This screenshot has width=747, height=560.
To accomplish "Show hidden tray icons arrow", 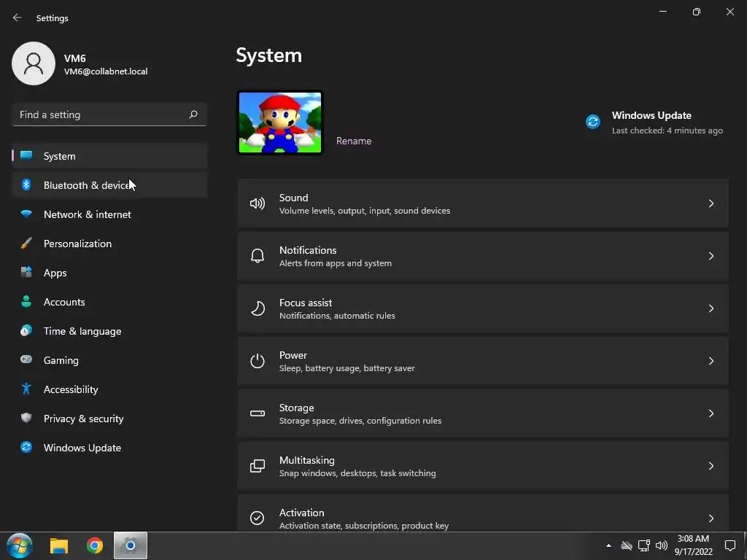I will 608,545.
